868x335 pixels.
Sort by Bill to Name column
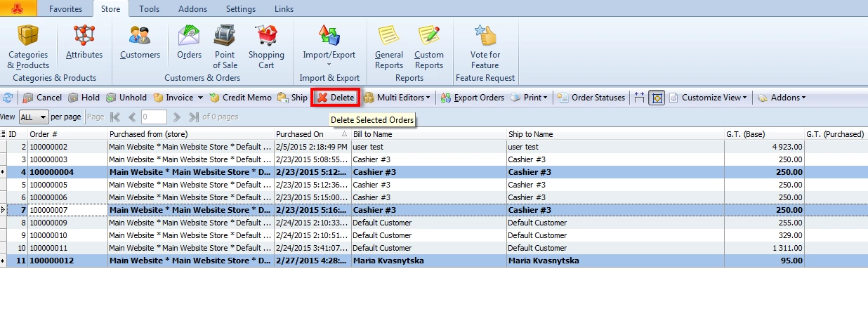pyautogui.click(x=429, y=134)
